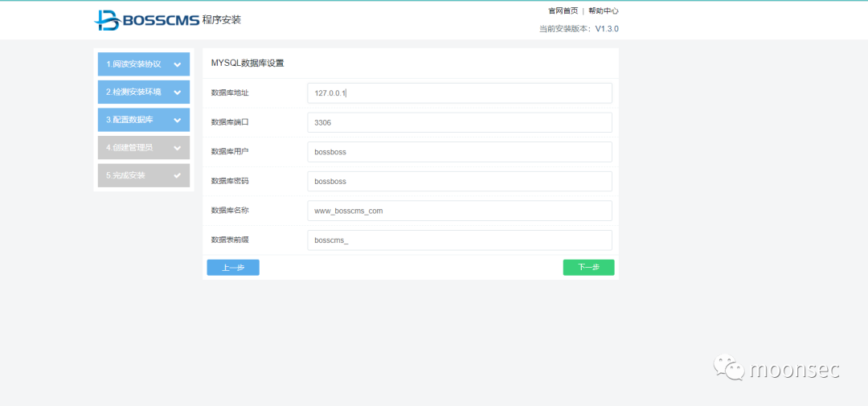Screen dimensions: 868x406
Task: Focus the 数据库名称 input field
Action: tap(460, 211)
